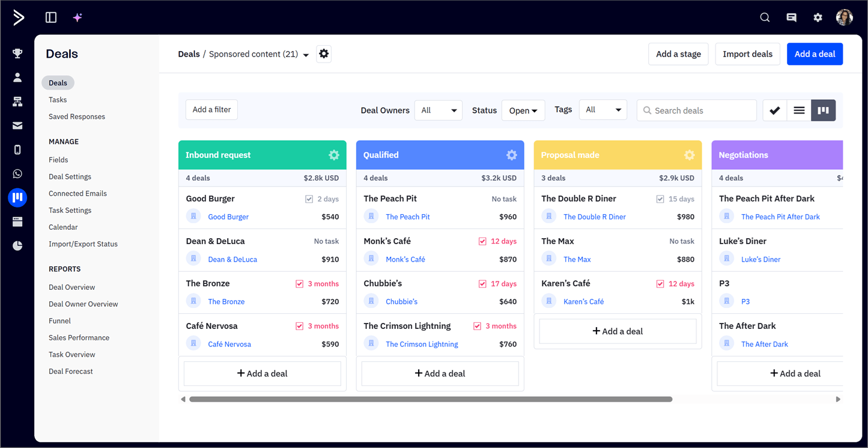This screenshot has height=448, width=868.
Task: Open Contacts person icon in left rail
Action: (x=17, y=78)
